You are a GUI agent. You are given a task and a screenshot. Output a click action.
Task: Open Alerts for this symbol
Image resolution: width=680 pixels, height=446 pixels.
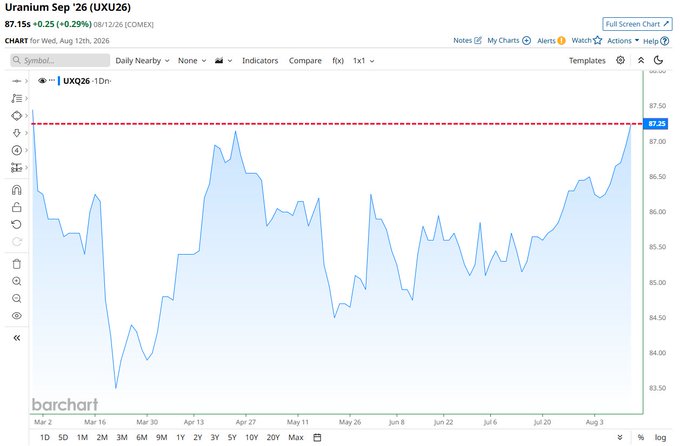551,40
